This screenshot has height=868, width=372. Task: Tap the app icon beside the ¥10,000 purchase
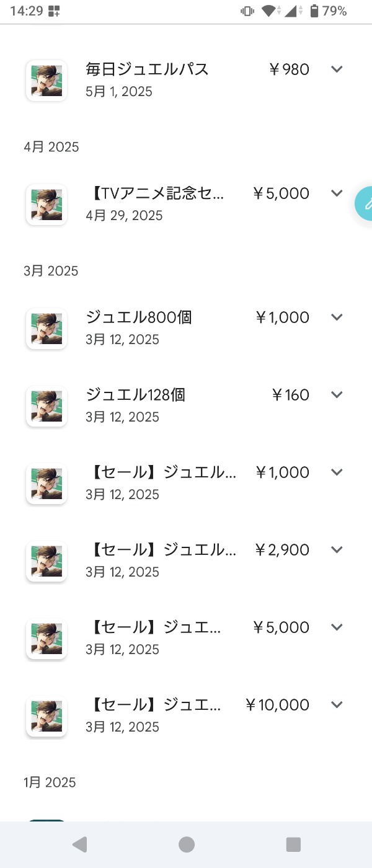[46, 716]
